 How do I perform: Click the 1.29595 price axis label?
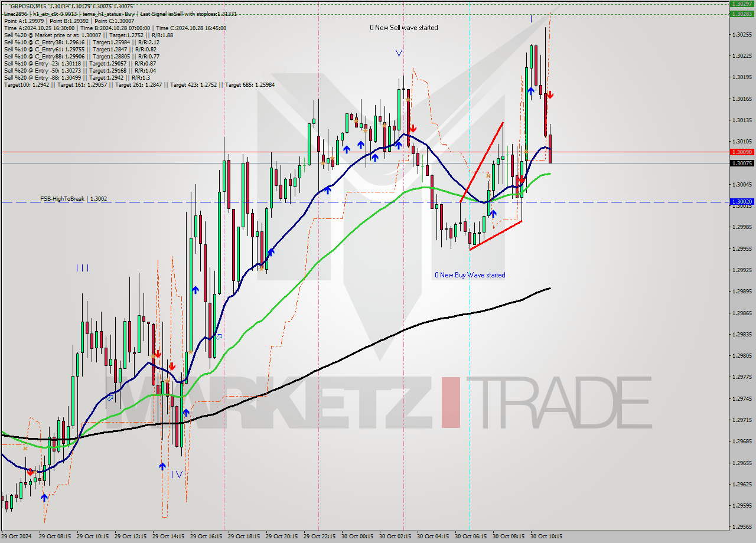[742, 505]
